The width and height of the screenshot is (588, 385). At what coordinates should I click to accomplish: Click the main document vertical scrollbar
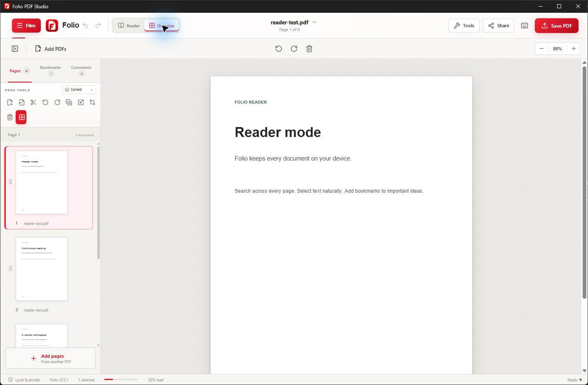coord(584,182)
